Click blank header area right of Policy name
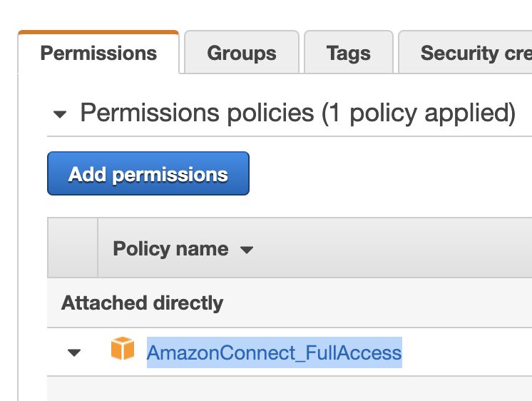This screenshot has height=401, width=532. pyautogui.click(x=393, y=248)
